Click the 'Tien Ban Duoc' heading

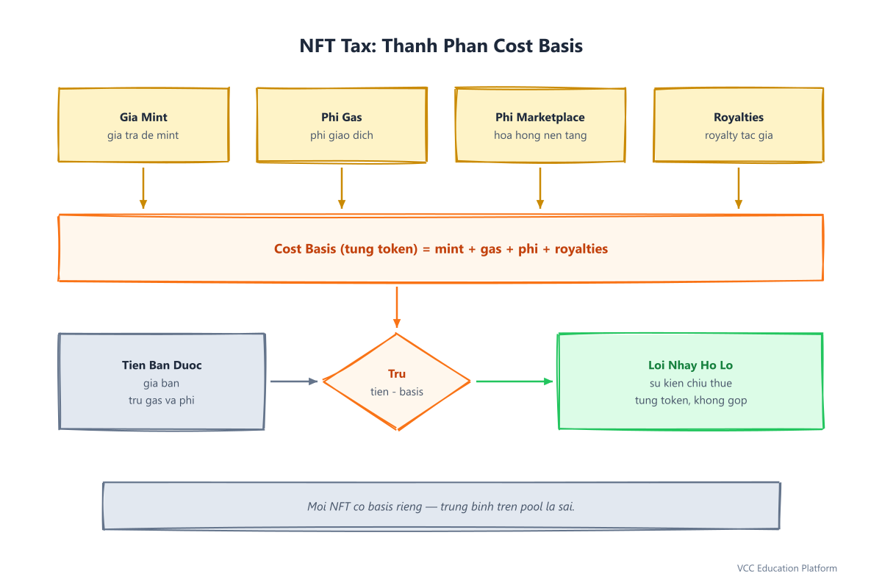pos(162,365)
